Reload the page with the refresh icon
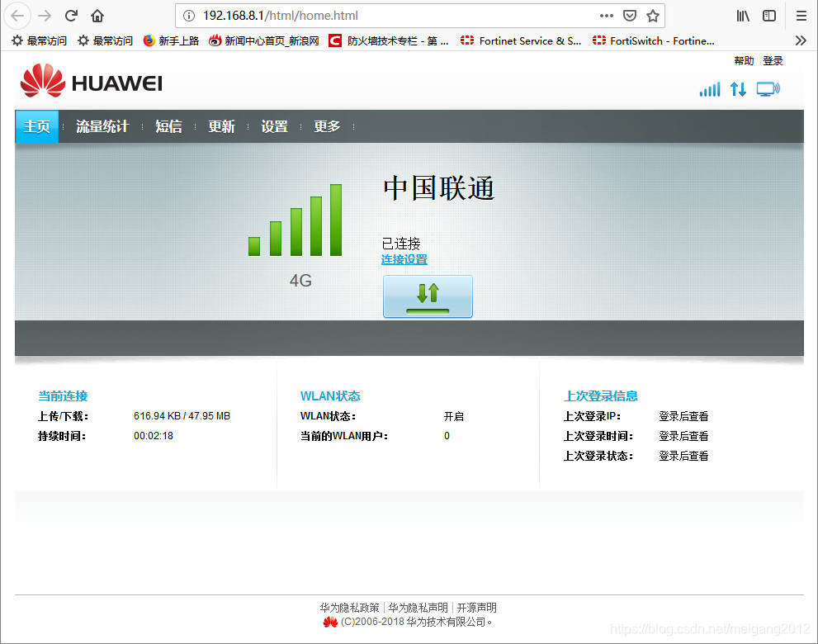This screenshot has height=644, width=818. pos(71,16)
